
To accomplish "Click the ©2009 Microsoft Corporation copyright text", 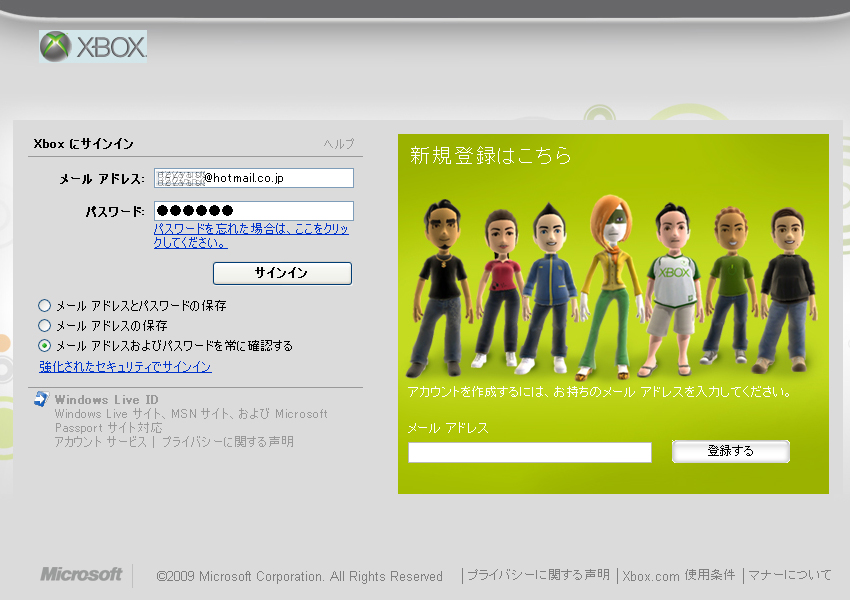I will [x=299, y=576].
